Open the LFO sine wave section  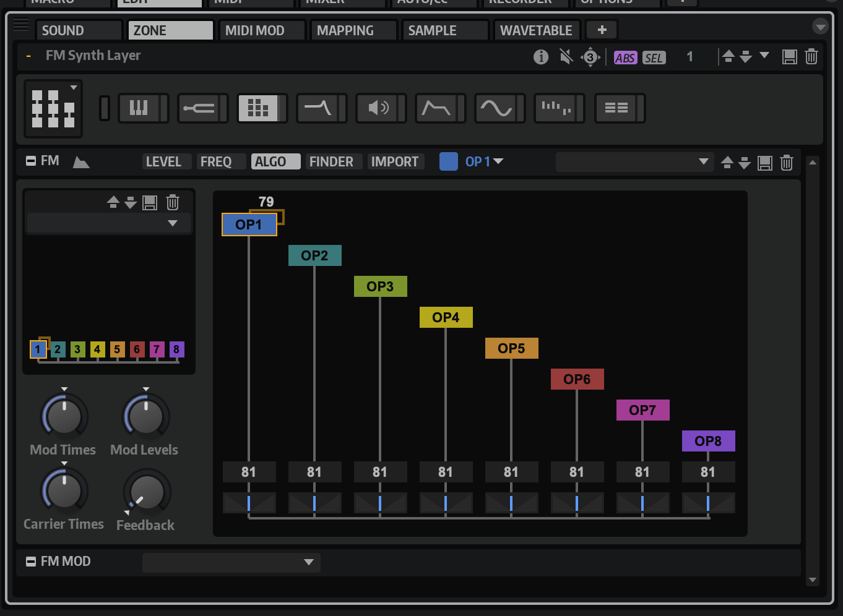[496, 108]
